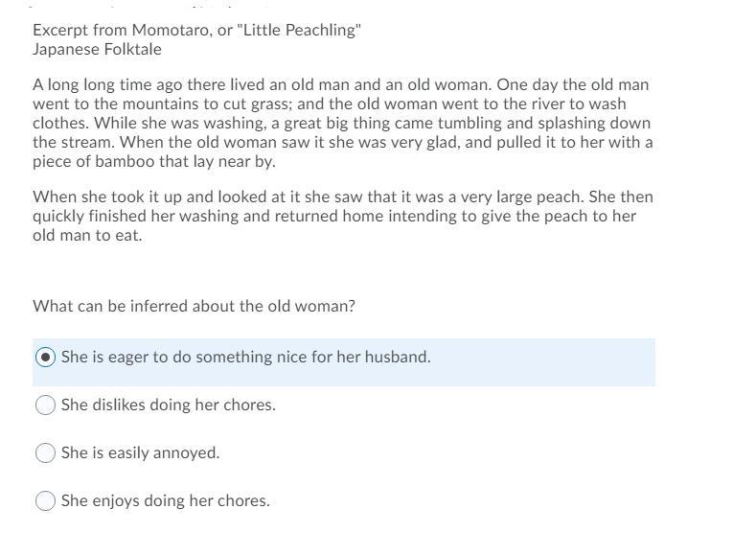The image size is (756, 533).
Task: Click the question 'What can be inferred about the old woman?'
Action: click(194, 307)
